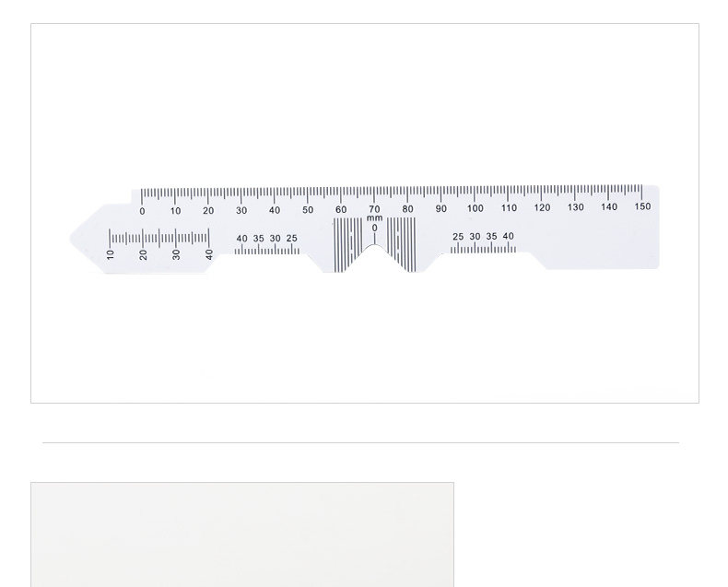Click the 0 label above the nose notch
This screenshot has width=728, height=587.
tap(375, 228)
